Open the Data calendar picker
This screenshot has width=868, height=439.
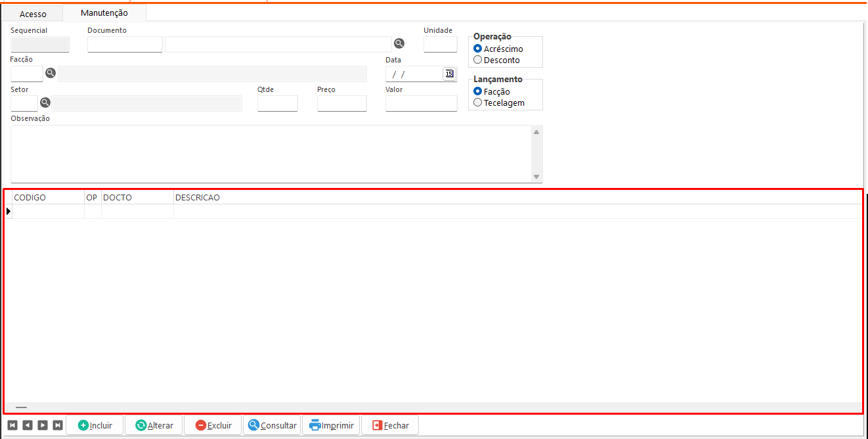449,74
